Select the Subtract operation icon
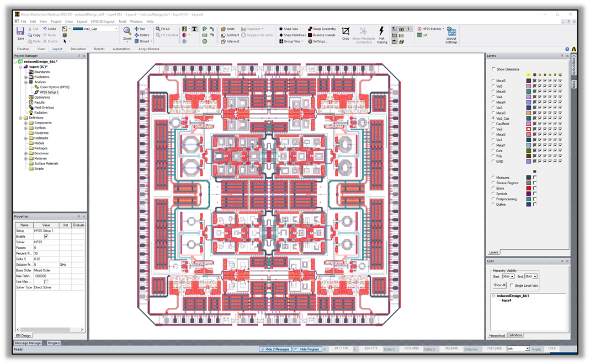Screen dimensions: 590x364 [x=223, y=35]
